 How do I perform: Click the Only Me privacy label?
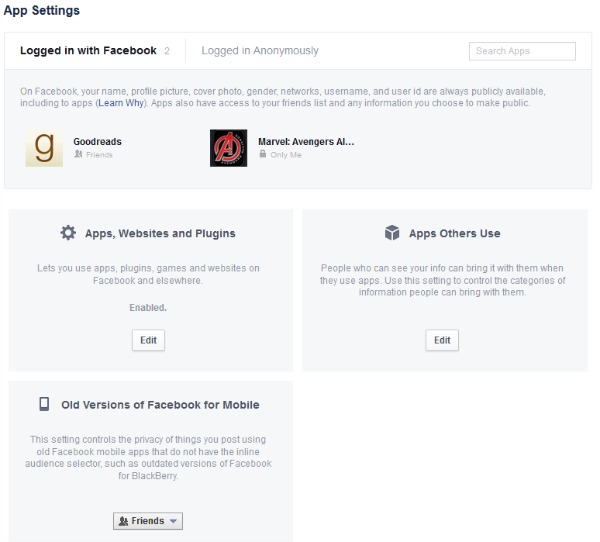point(286,155)
